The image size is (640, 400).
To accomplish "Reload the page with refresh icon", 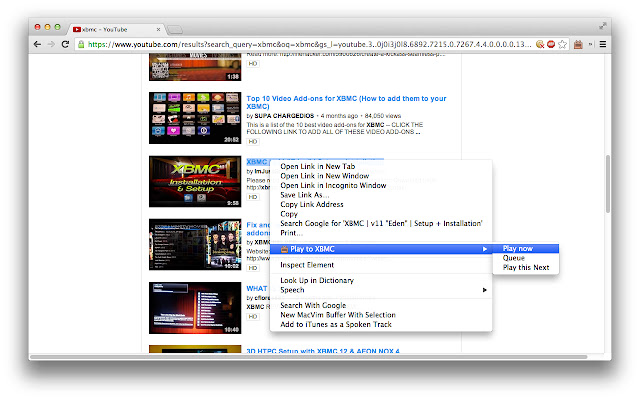I will (x=65, y=44).
